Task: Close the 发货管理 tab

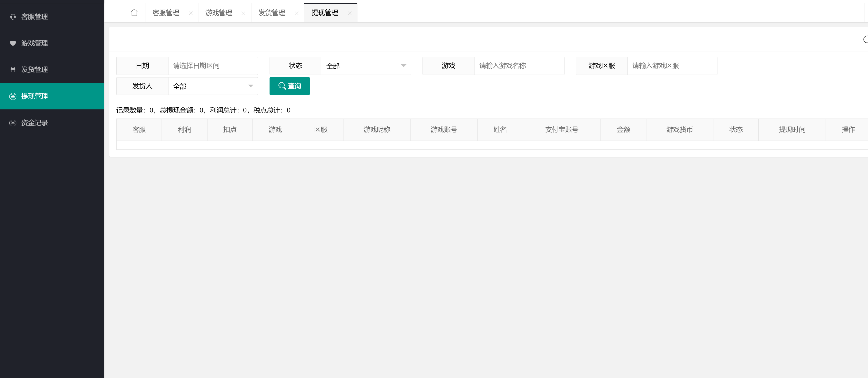Action: [297, 13]
